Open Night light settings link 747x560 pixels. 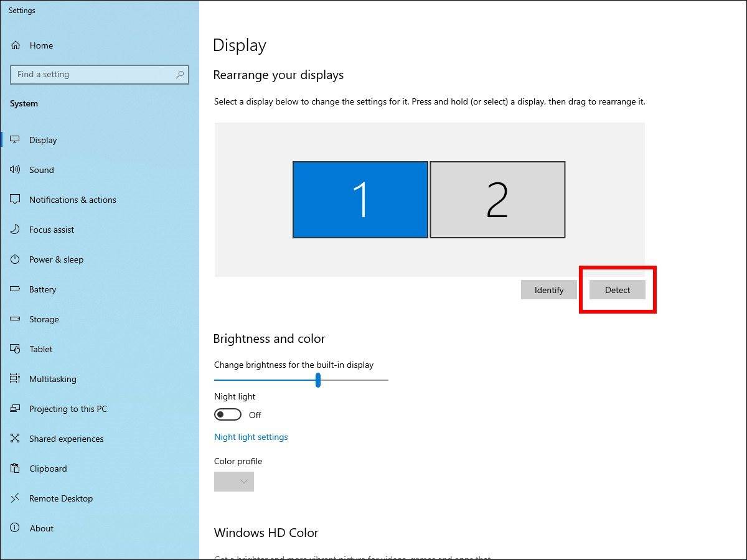click(251, 437)
